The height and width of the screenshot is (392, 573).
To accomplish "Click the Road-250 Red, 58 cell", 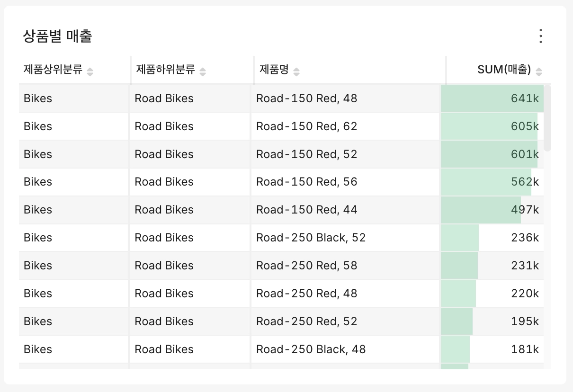I will point(346,266).
